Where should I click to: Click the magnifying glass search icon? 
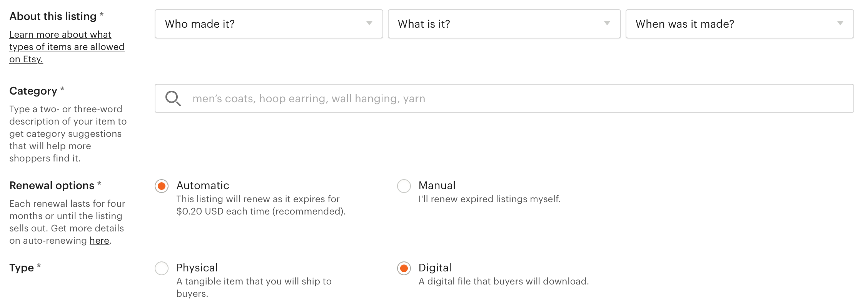point(173,98)
